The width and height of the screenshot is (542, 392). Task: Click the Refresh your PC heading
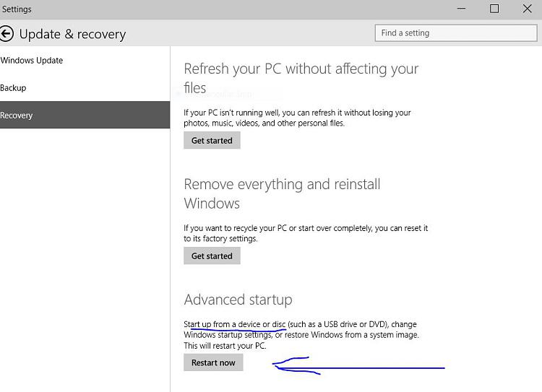click(x=301, y=78)
